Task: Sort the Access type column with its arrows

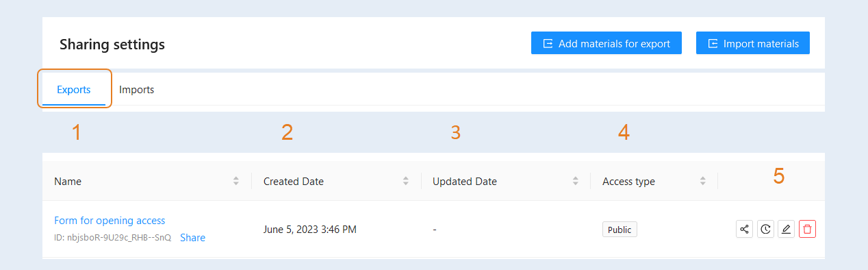Action: click(703, 182)
